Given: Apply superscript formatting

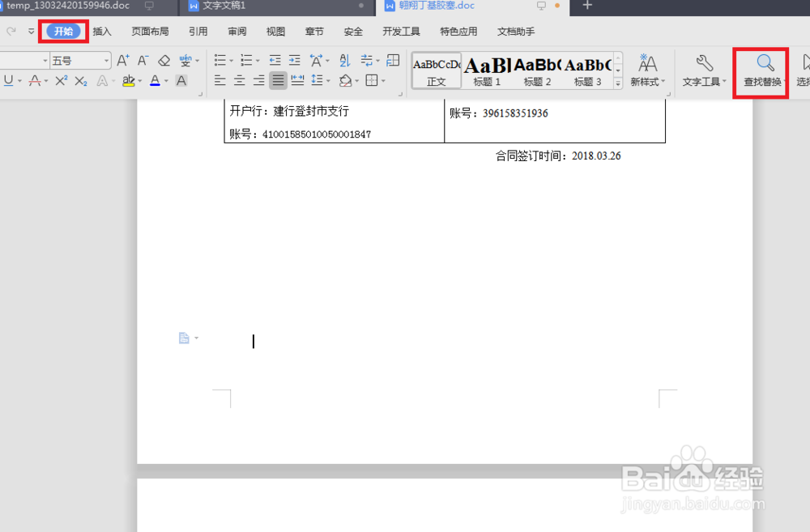Looking at the screenshot, I should [61, 80].
